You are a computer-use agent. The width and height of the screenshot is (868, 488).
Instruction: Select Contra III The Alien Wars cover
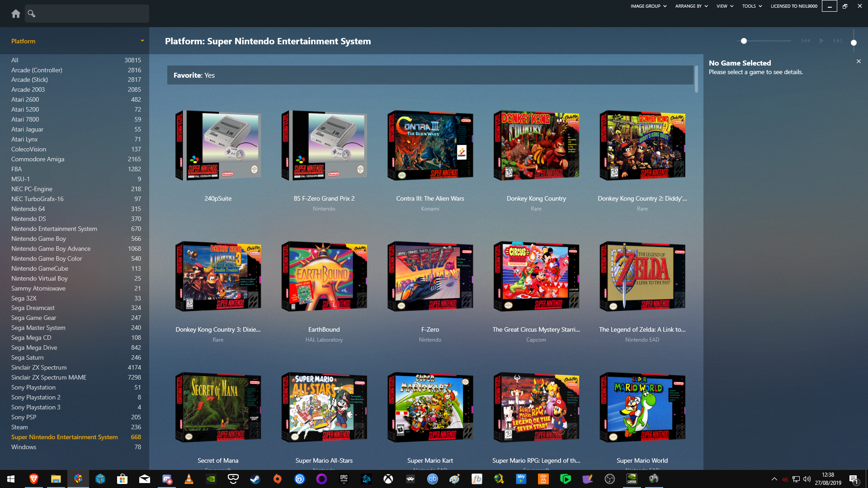tap(430, 145)
